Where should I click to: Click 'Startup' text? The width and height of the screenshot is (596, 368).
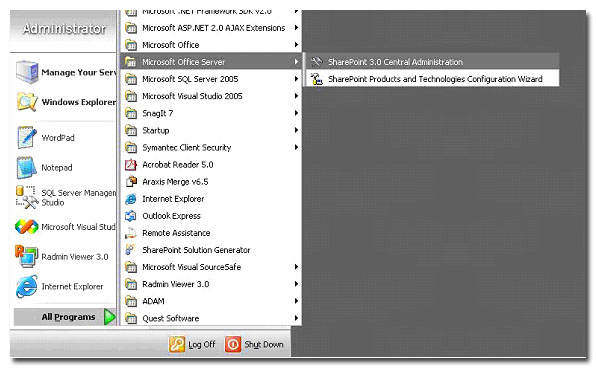pyautogui.click(x=155, y=130)
